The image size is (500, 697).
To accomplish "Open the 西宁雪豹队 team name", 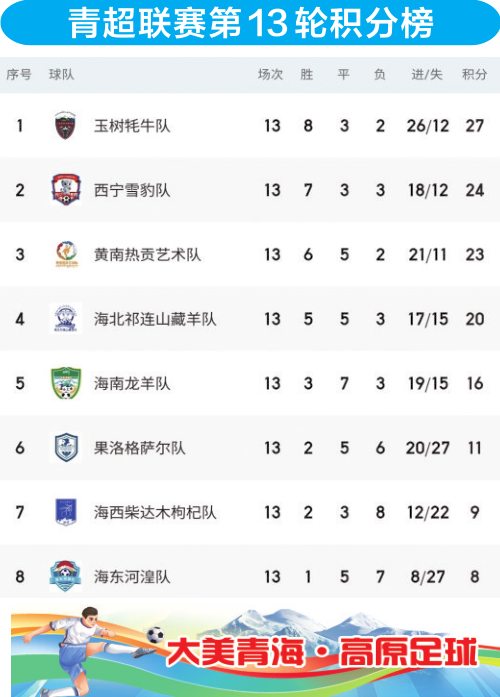I will coord(132,190).
